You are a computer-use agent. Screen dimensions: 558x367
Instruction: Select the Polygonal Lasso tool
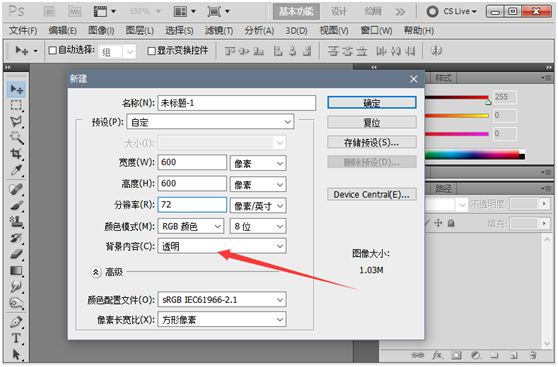pyautogui.click(x=16, y=121)
